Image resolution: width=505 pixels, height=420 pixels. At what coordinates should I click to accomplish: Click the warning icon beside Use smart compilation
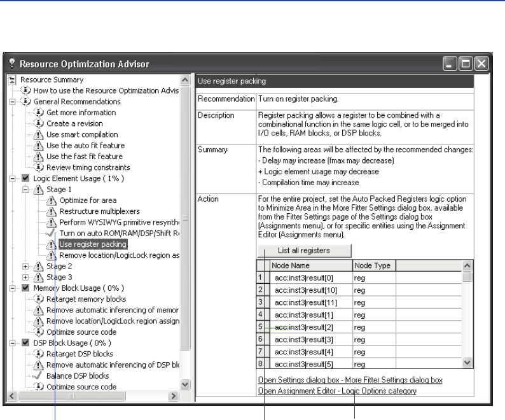point(39,134)
